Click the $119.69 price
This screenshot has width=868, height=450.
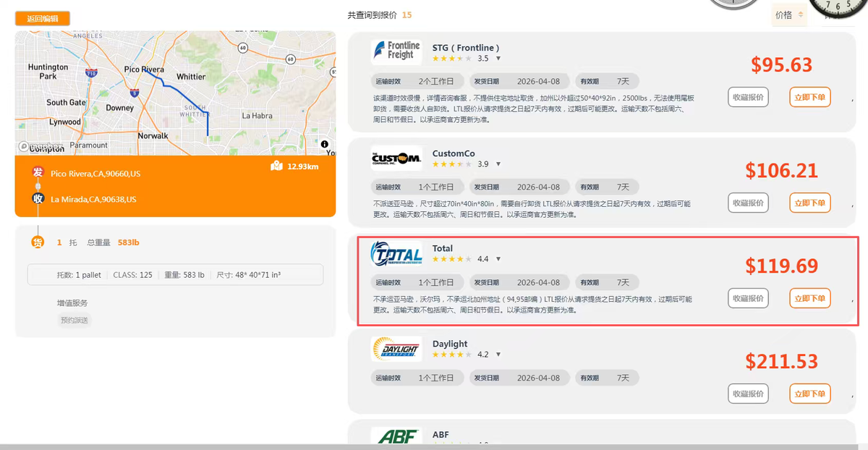[781, 266]
